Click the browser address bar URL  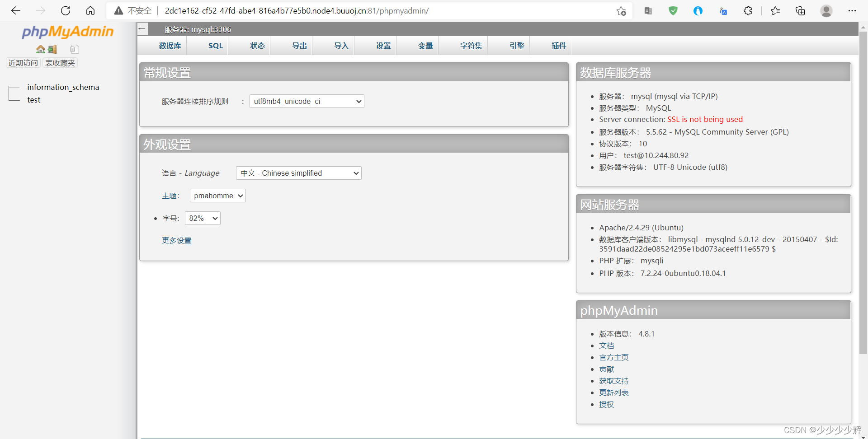point(297,11)
